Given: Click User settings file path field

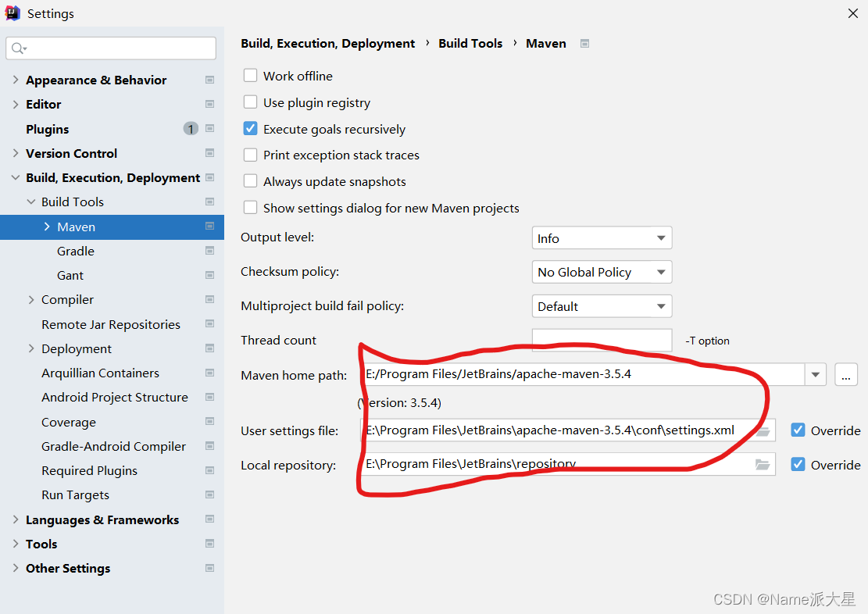Looking at the screenshot, I should [x=567, y=430].
